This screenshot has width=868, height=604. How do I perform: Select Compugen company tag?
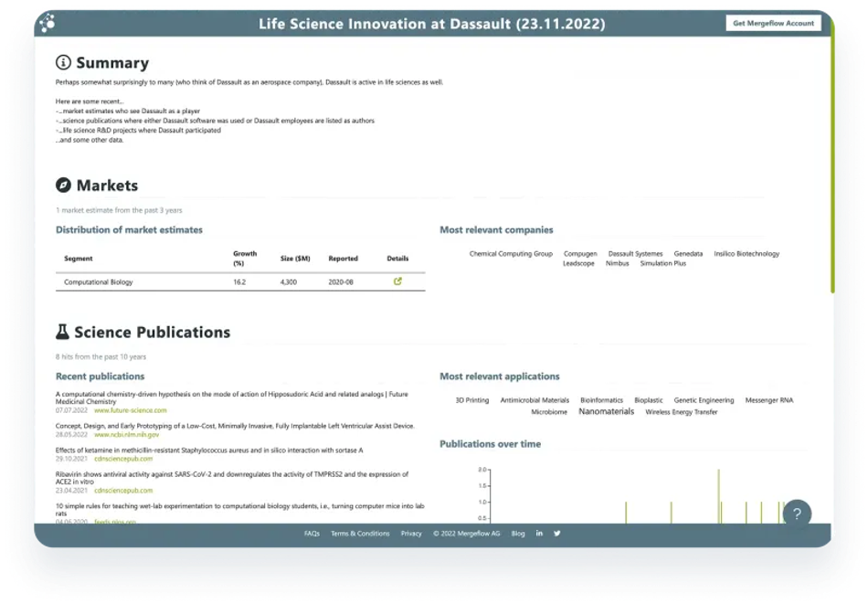580,253
